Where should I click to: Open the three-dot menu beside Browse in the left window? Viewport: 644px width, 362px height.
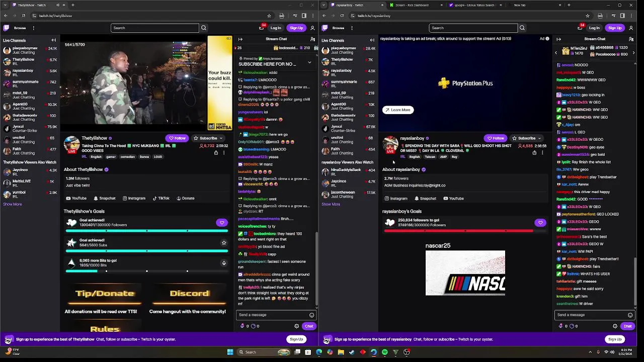coord(34,28)
